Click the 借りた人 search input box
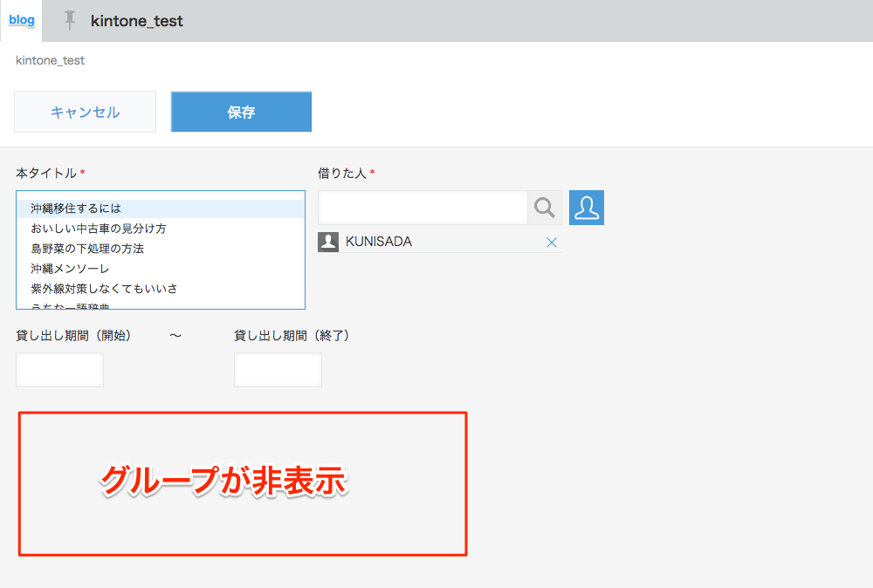Image resolution: width=873 pixels, height=588 pixels. point(423,208)
